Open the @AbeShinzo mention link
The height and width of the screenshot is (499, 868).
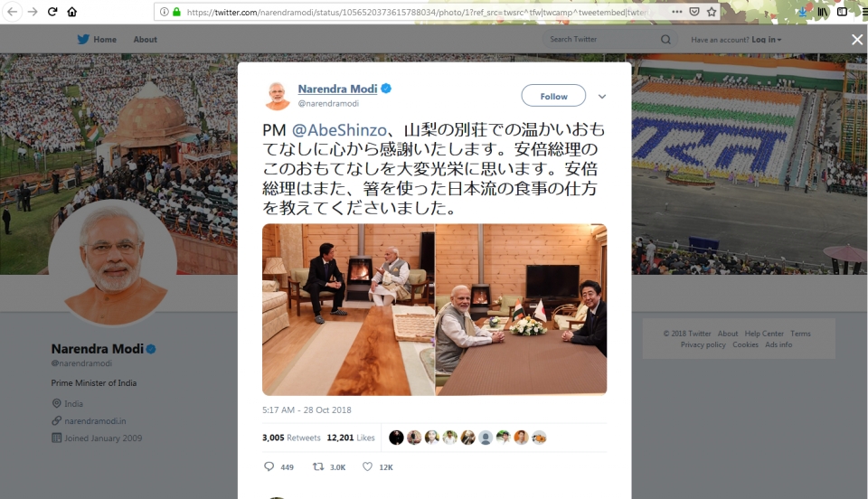(339, 130)
